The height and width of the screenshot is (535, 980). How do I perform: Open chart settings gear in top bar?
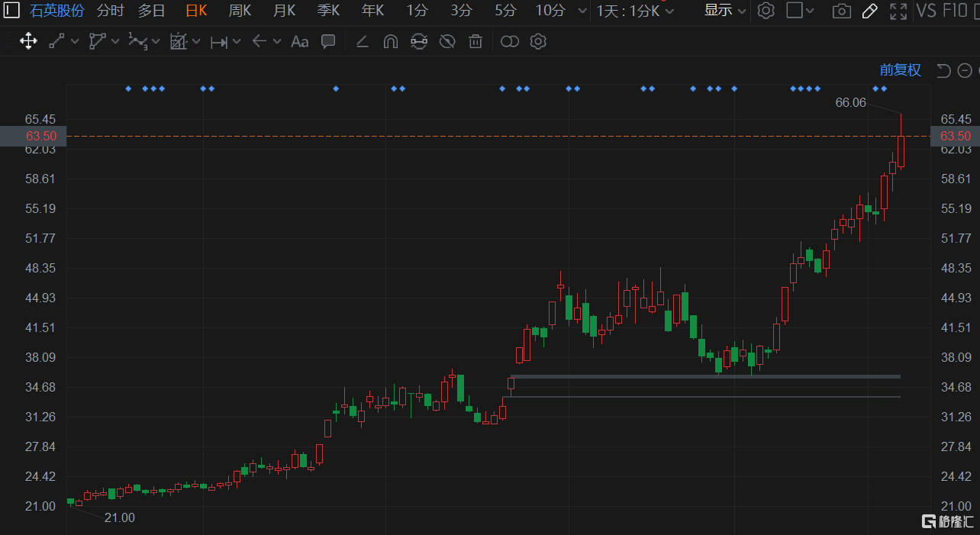766,11
